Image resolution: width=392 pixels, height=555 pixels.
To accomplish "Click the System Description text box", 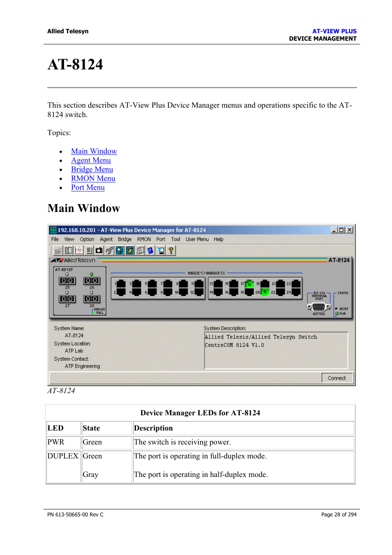I will (x=276, y=350).
